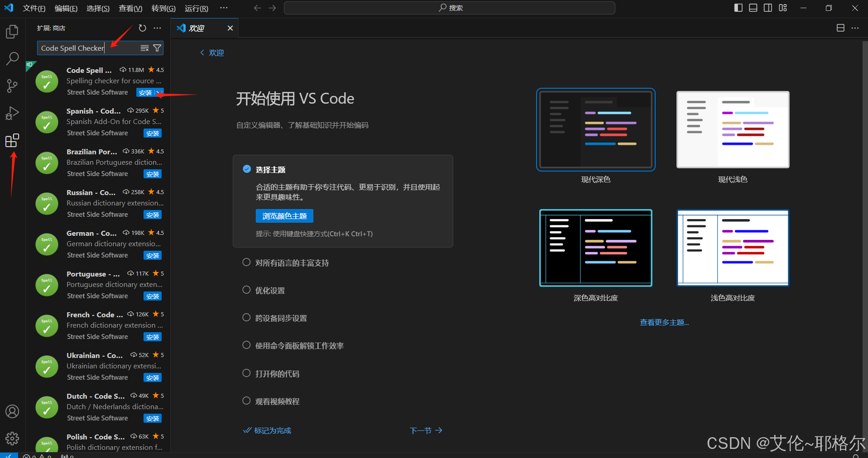Open the customize layout icon
The image size is (868, 458).
coord(783,8)
